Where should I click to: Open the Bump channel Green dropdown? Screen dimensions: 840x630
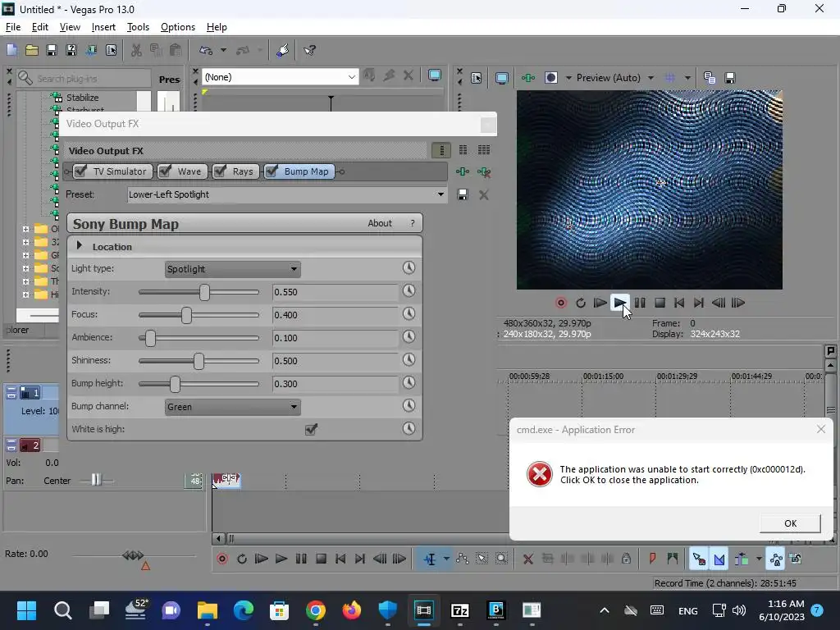tap(232, 407)
